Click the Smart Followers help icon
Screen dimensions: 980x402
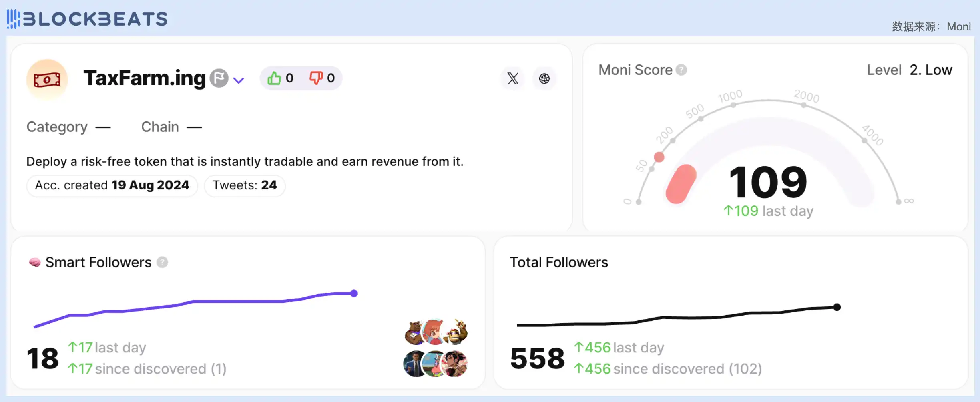[162, 262]
